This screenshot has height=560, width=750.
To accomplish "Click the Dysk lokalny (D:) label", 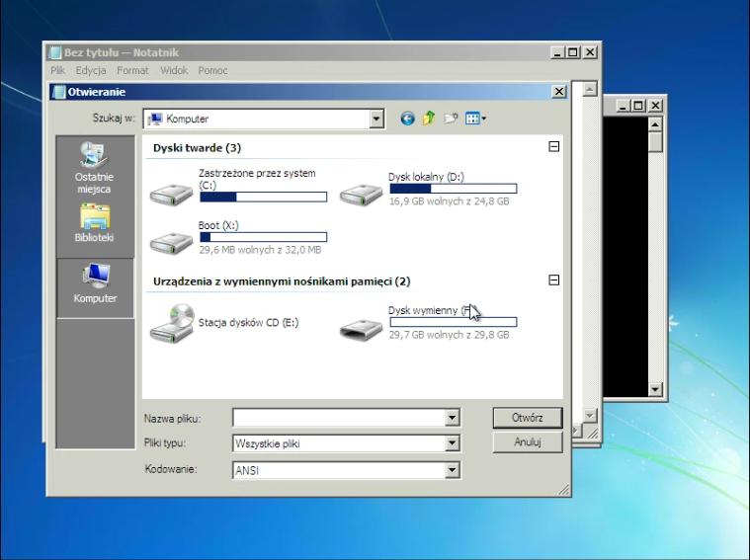I will tap(426, 177).
